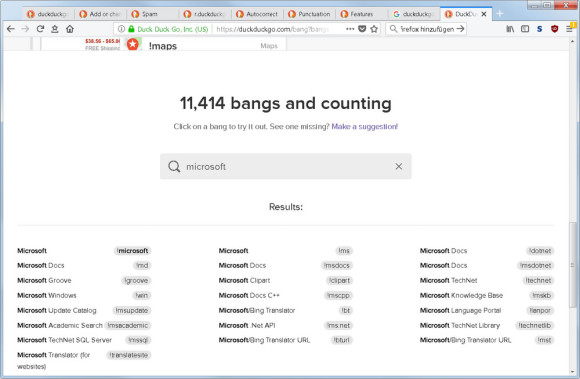Select the !msacademic bang badge
This screenshot has width=580, height=379.
pos(128,325)
